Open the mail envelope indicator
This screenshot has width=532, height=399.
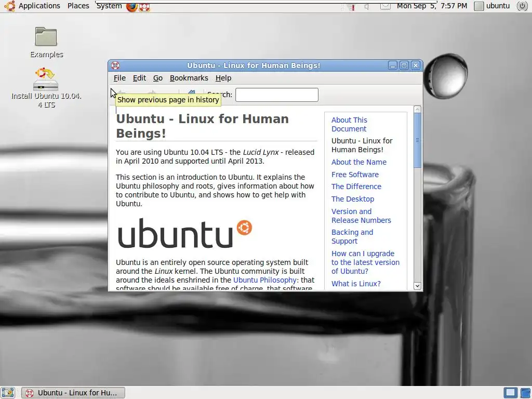point(385,6)
